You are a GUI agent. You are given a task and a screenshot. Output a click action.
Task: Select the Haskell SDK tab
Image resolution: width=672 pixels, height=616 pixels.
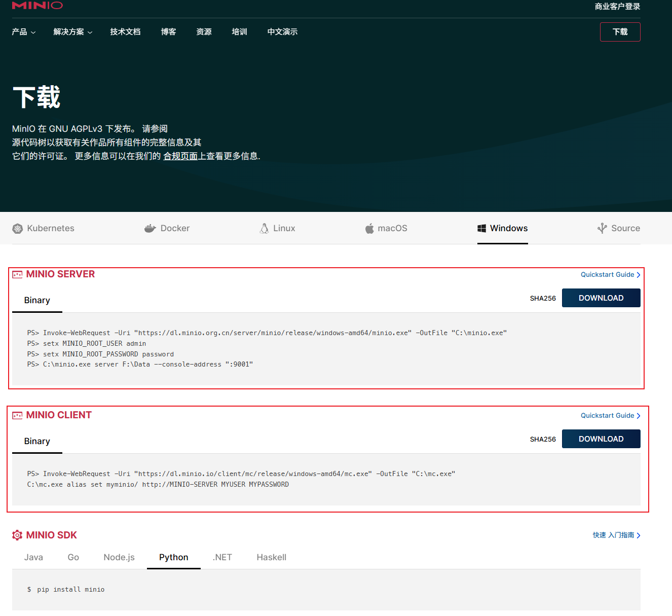coord(272,558)
